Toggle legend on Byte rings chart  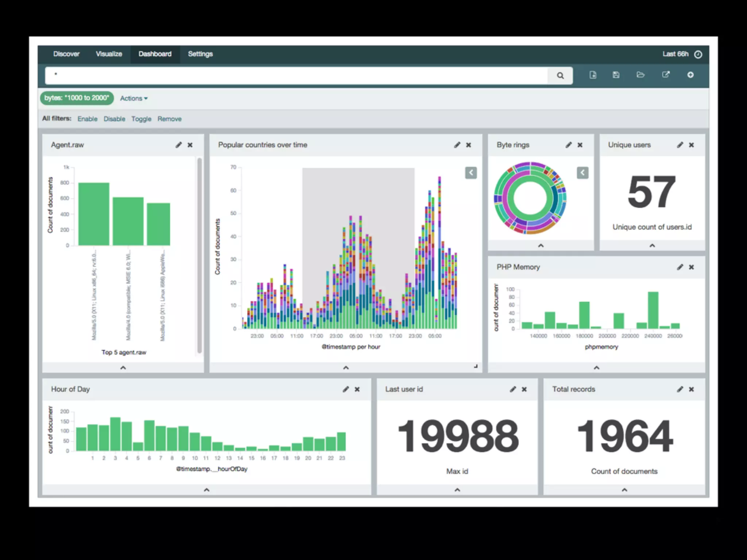pyautogui.click(x=582, y=172)
